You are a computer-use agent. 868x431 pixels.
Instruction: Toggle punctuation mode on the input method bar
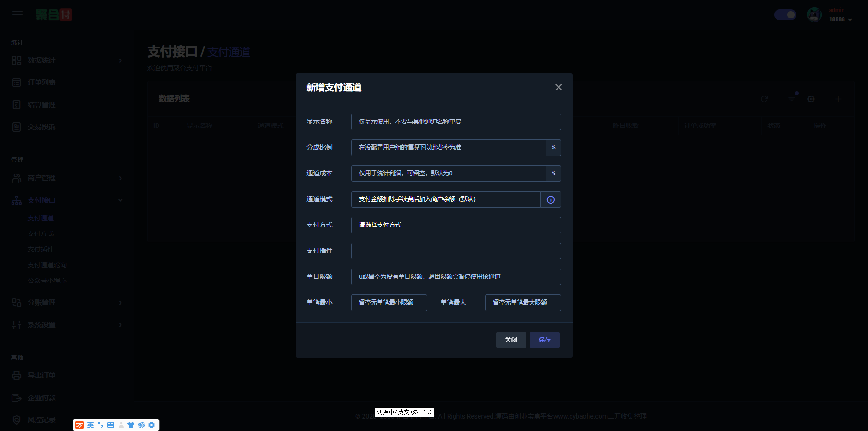point(100,425)
